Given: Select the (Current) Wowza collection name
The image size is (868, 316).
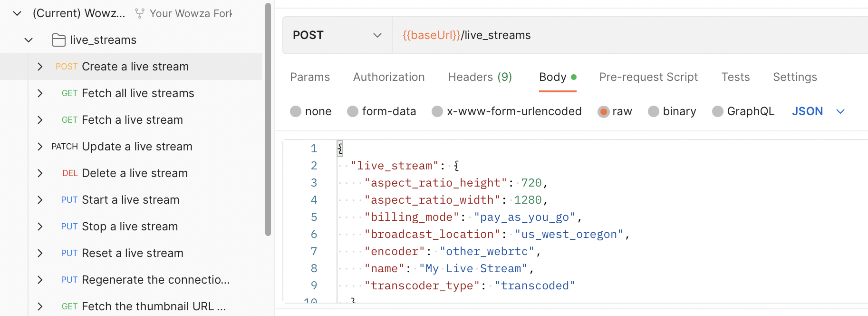Looking at the screenshot, I should click(x=79, y=13).
